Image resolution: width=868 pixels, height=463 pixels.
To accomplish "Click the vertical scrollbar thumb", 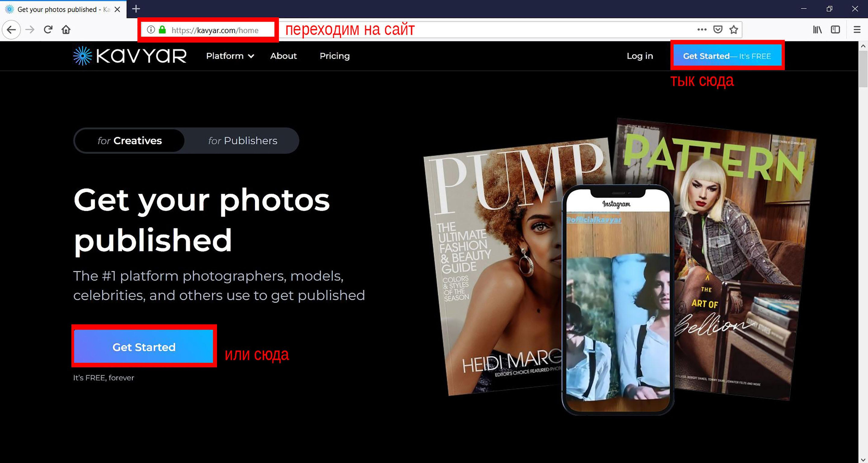I will pos(863,69).
